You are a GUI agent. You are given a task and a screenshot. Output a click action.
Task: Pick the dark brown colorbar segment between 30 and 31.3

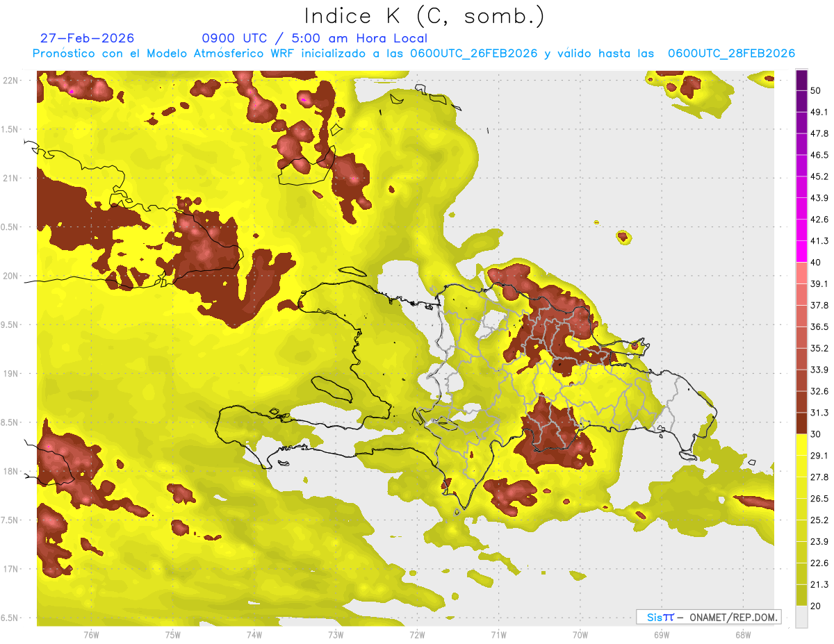click(x=801, y=423)
